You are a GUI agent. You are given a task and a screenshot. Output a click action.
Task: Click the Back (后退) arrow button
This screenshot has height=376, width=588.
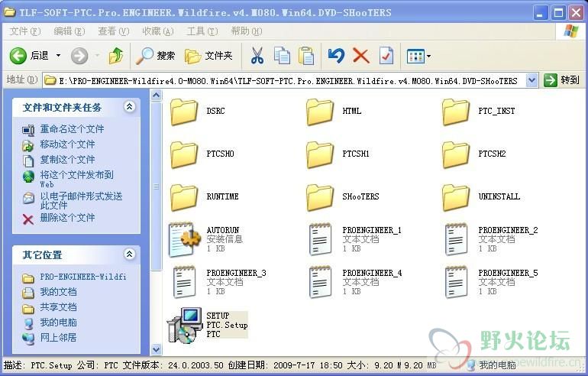click(x=18, y=56)
